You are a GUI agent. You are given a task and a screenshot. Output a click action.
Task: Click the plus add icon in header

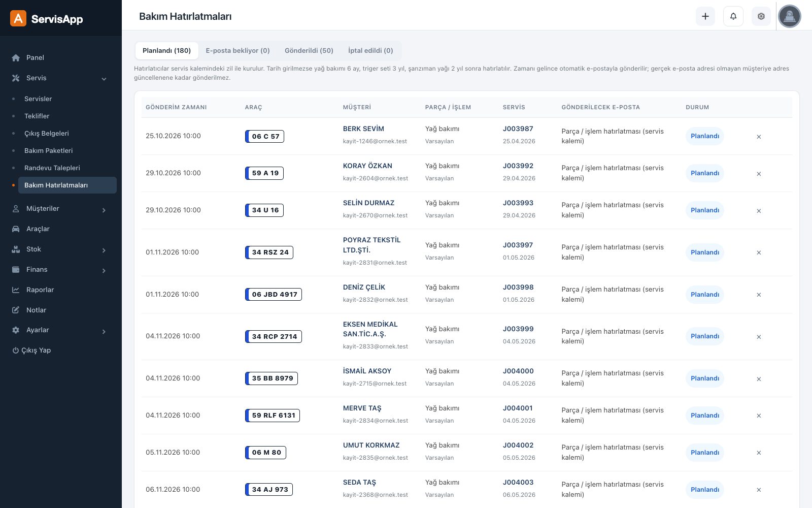[x=705, y=16]
